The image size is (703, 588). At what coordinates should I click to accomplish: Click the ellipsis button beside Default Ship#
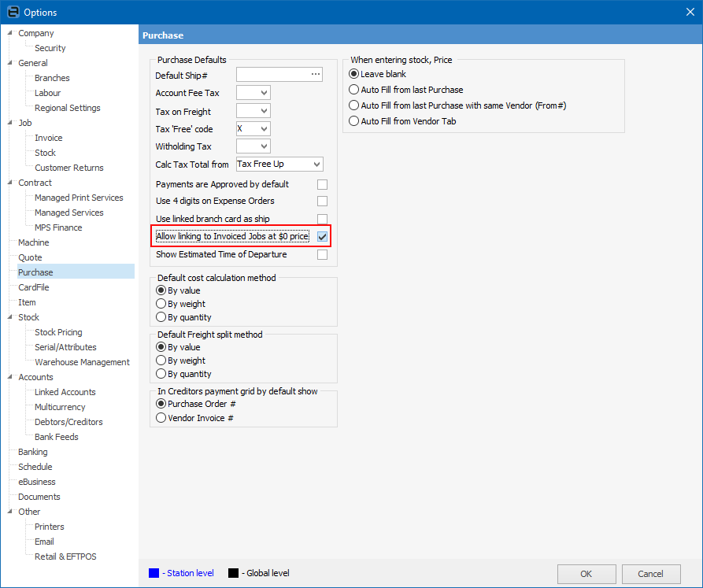(316, 75)
